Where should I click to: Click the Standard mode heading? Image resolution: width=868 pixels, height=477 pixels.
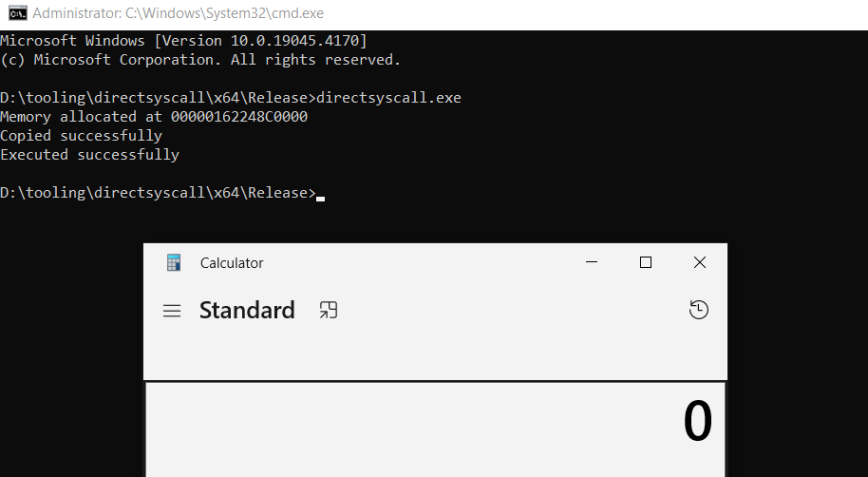point(247,311)
